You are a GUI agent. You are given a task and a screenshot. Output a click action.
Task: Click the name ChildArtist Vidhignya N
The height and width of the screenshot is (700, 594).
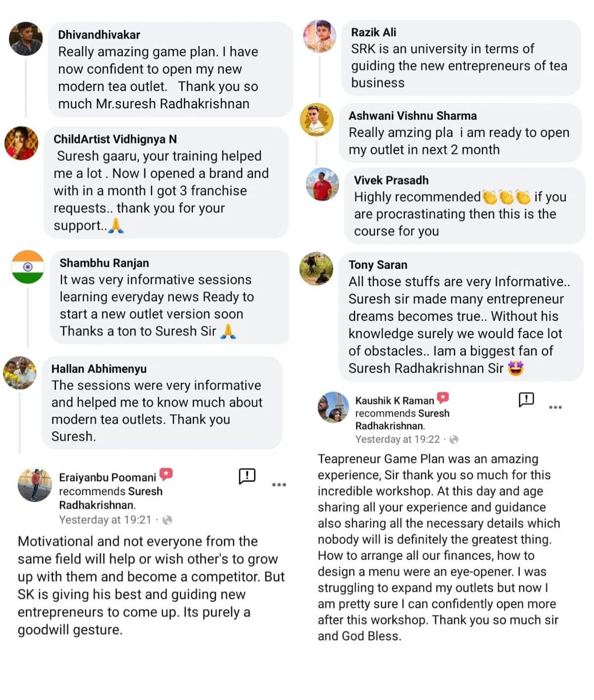[115, 139]
